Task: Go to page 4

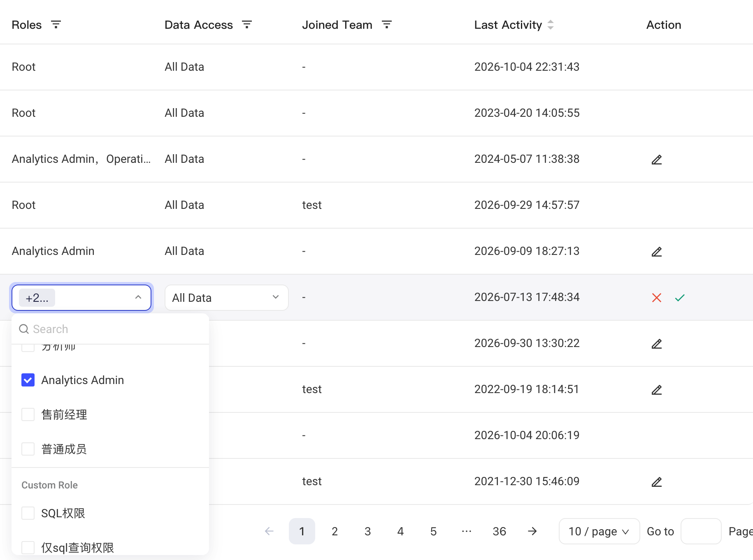Action: [x=401, y=531]
